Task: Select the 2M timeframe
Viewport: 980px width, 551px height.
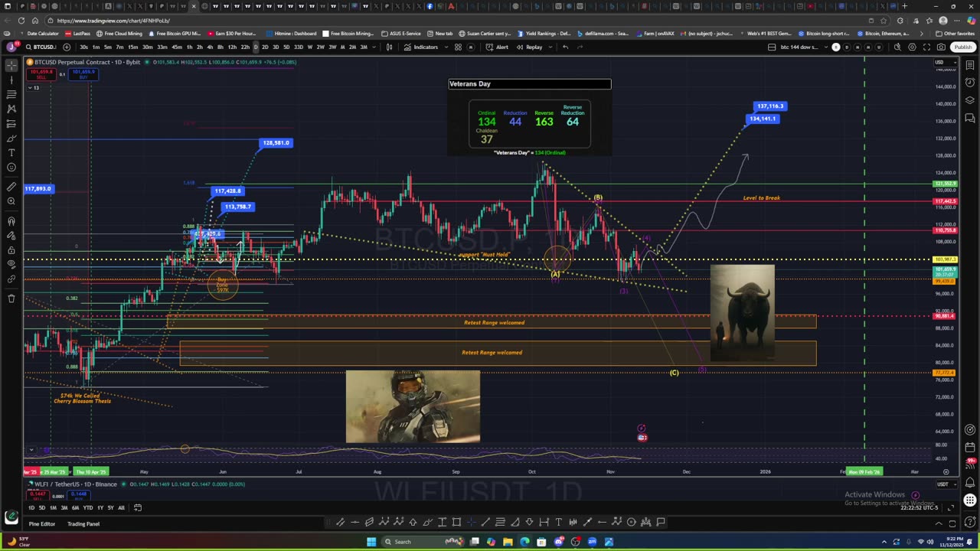Action: (352, 47)
